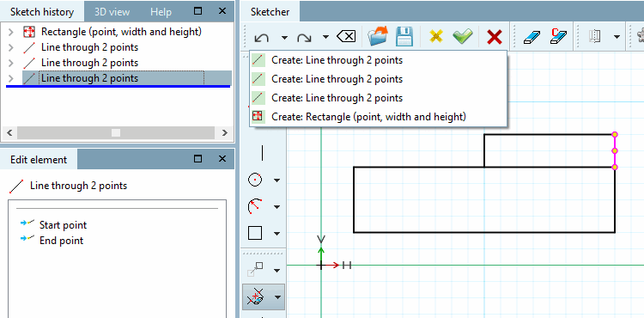Click the redo arrow icon

tap(304, 38)
